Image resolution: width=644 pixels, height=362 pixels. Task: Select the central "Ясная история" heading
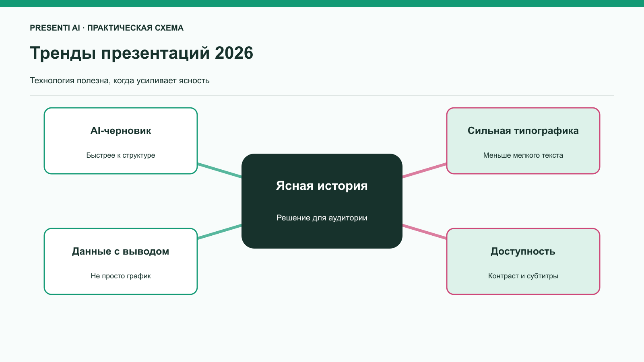tap(322, 186)
